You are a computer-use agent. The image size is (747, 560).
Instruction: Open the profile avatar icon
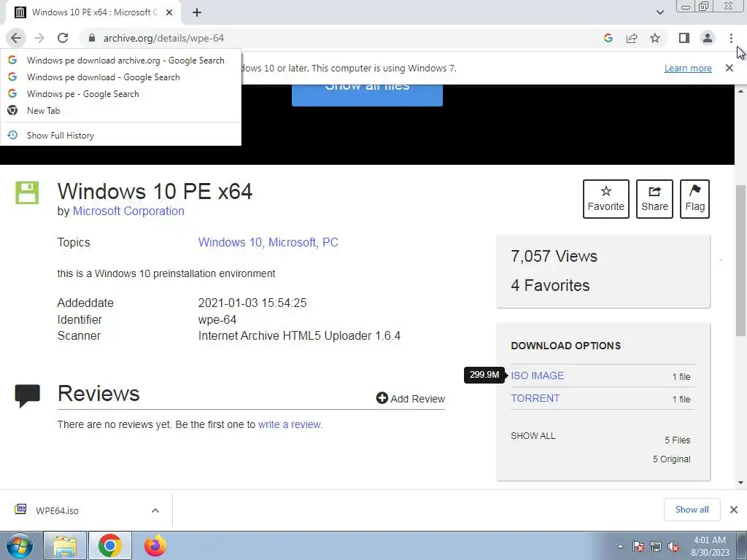tap(708, 38)
